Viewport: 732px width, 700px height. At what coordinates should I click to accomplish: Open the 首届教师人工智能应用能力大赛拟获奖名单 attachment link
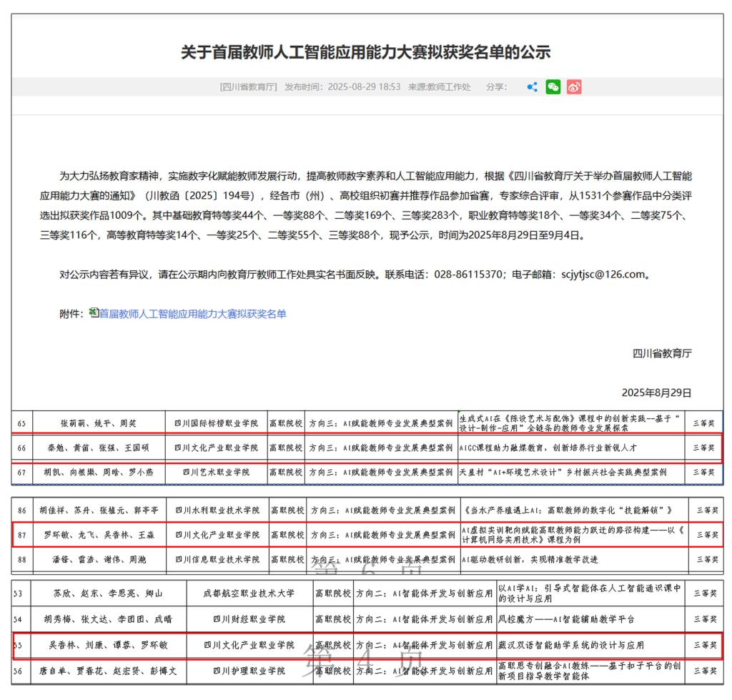click(192, 314)
